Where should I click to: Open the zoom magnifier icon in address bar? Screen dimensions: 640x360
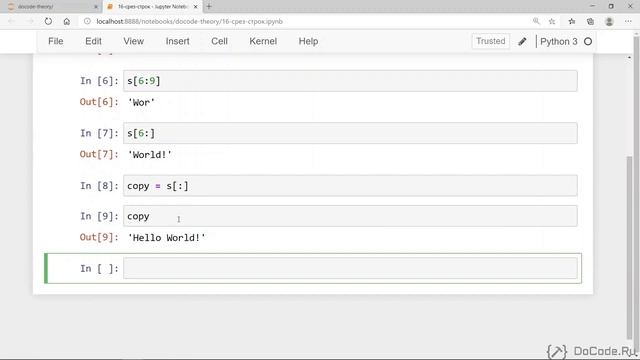pyautogui.click(x=536, y=21)
